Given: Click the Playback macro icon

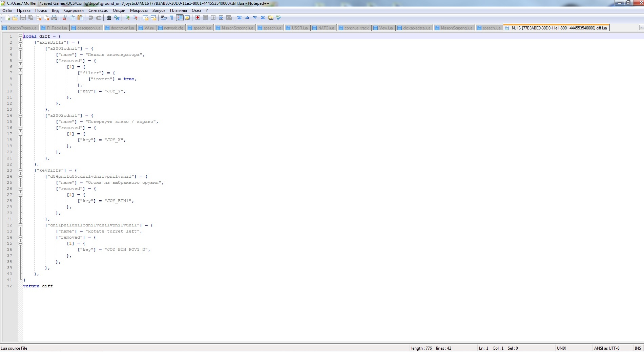Looking at the screenshot, I should (213, 18).
